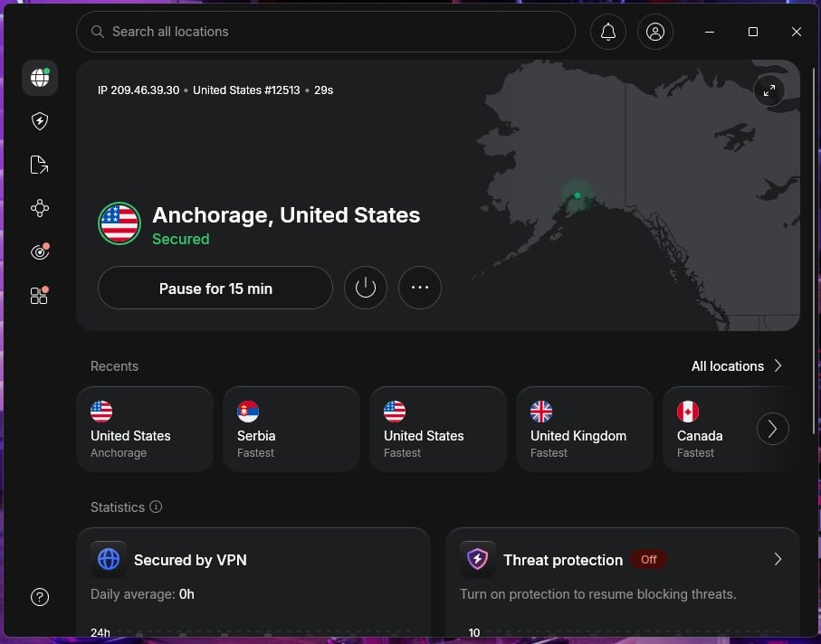The width and height of the screenshot is (821, 644).
Task: Expand the map to full view
Action: pyautogui.click(x=768, y=91)
